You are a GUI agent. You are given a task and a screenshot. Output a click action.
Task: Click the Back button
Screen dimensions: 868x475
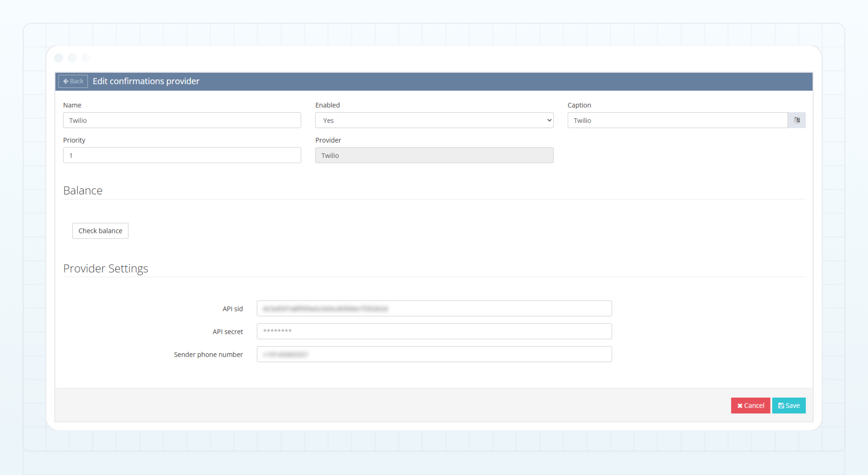point(73,81)
